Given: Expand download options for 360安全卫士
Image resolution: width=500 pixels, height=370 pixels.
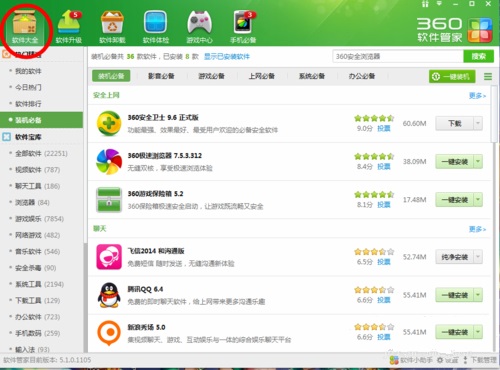Looking at the screenshot, I should [x=478, y=123].
